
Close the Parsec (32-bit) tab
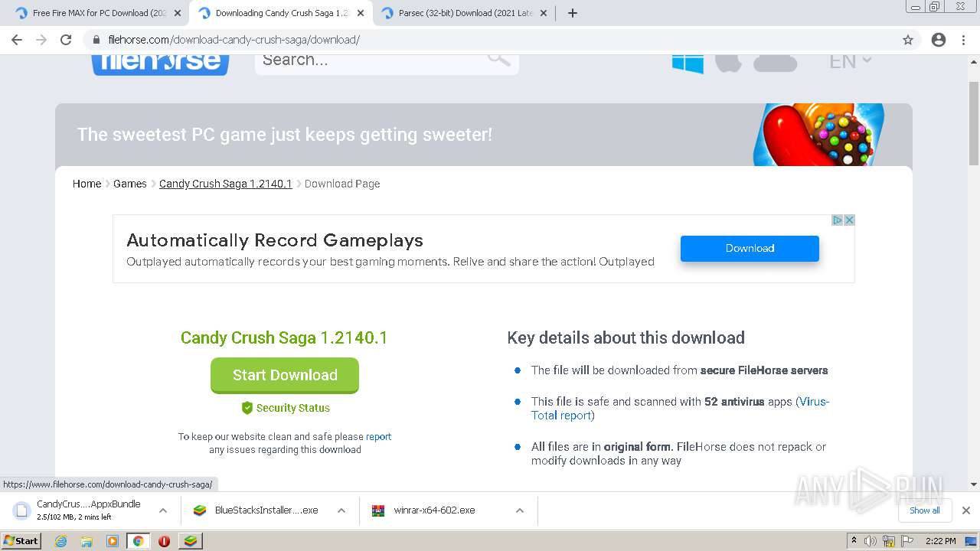pyautogui.click(x=544, y=13)
